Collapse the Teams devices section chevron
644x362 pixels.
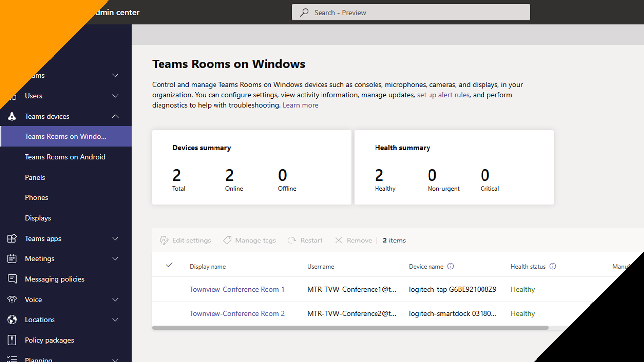click(x=115, y=116)
